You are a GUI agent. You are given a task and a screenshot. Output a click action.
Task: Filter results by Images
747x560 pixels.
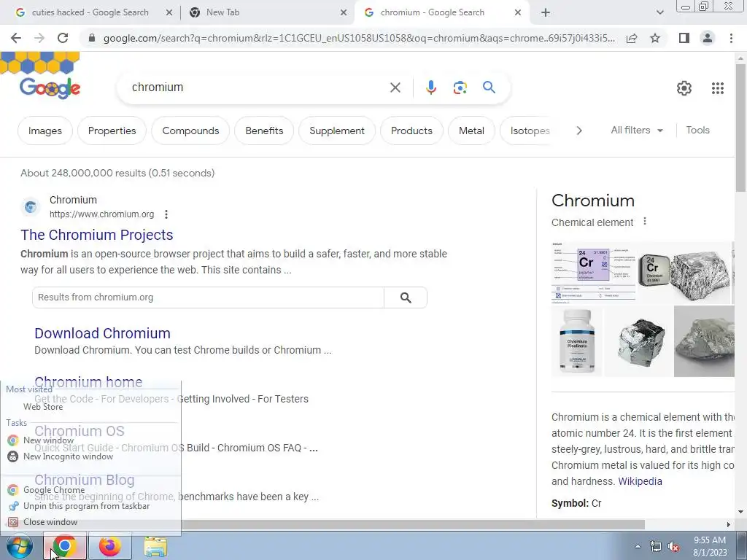tap(44, 131)
